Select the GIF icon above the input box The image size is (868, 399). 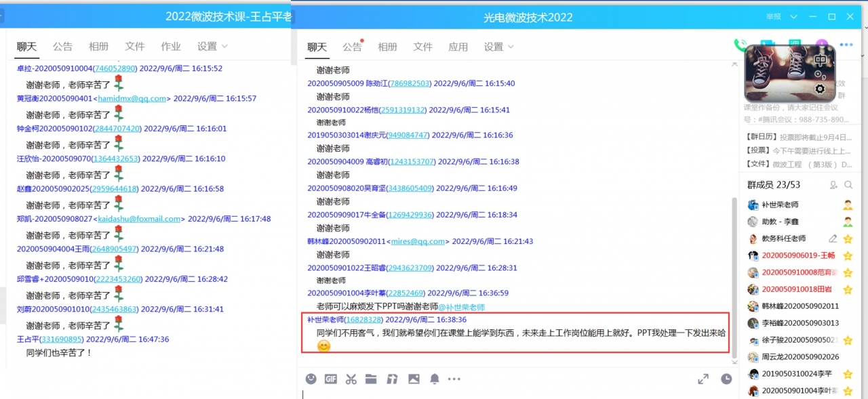tap(331, 379)
